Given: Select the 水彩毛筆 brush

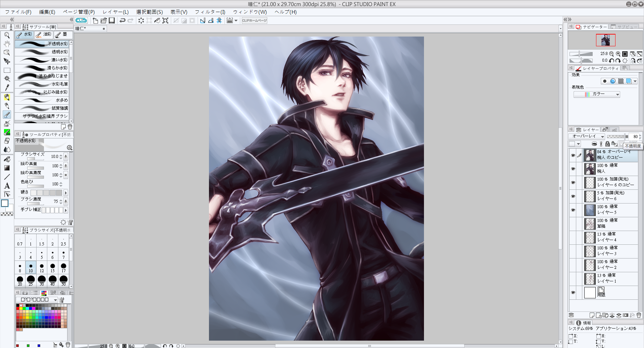Looking at the screenshot, I should click(42, 84).
